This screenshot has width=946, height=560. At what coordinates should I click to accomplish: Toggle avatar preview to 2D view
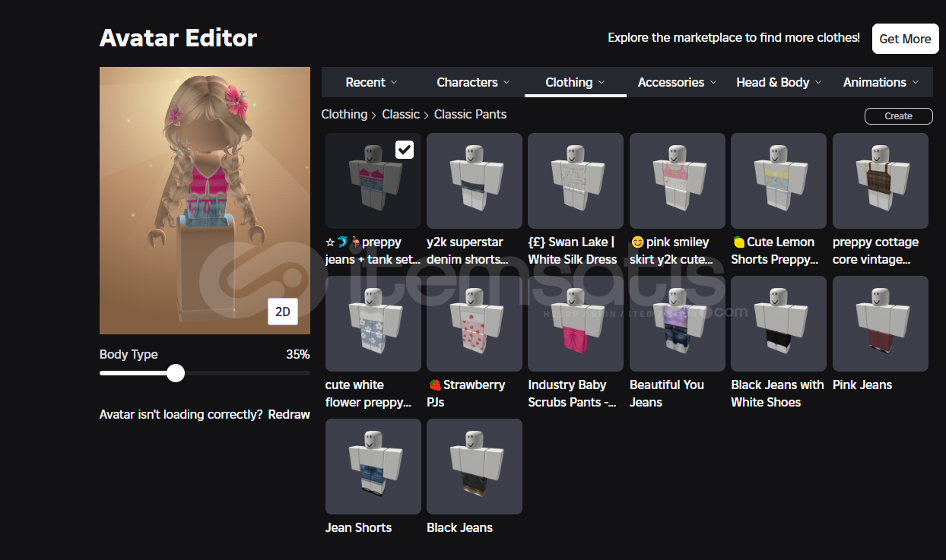tap(282, 312)
